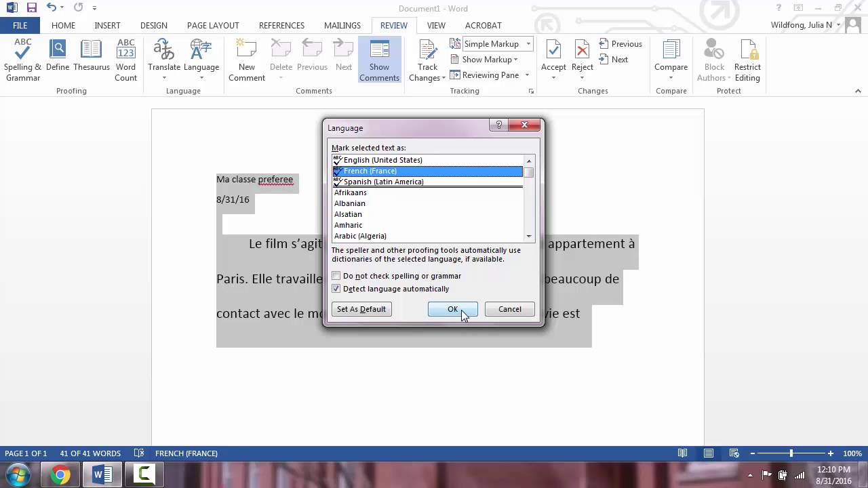868x488 pixels.
Task: Open Customize Quick Access Toolbar arrow
Action: point(94,7)
